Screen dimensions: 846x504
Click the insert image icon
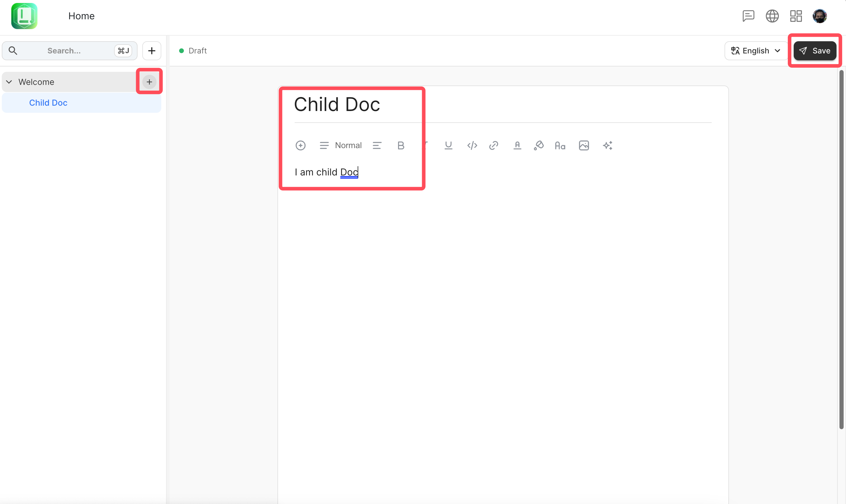point(584,145)
